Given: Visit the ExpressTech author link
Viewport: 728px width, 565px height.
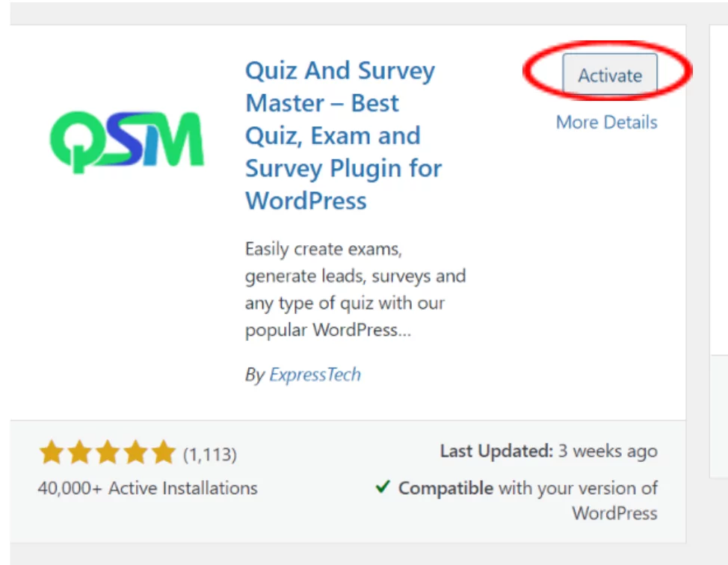Looking at the screenshot, I should (x=315, y=374).
